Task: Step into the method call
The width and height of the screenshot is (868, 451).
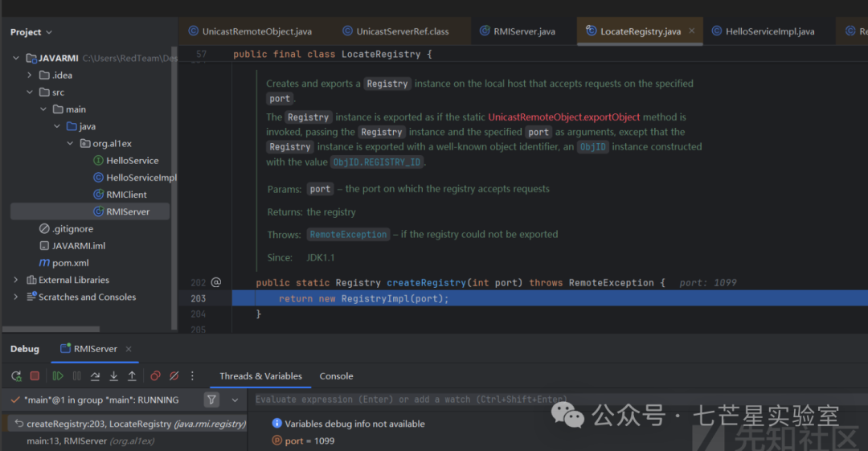Action: click(113, 375)
